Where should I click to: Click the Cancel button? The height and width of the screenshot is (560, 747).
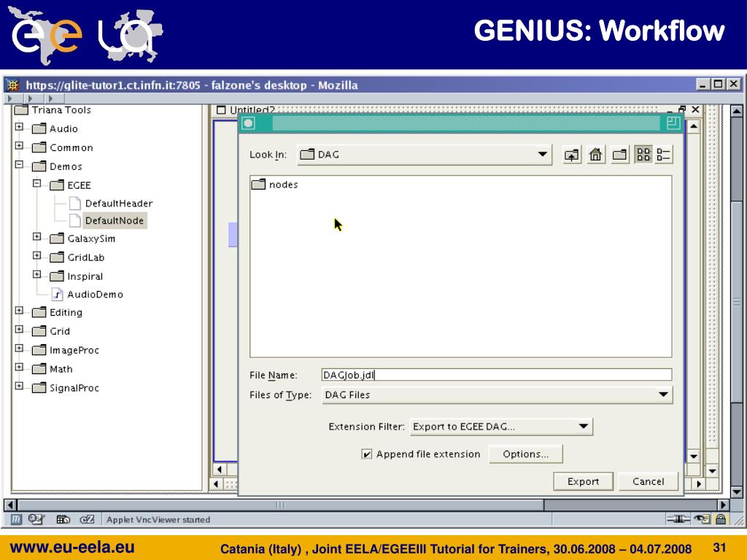(x=648, y=481)
